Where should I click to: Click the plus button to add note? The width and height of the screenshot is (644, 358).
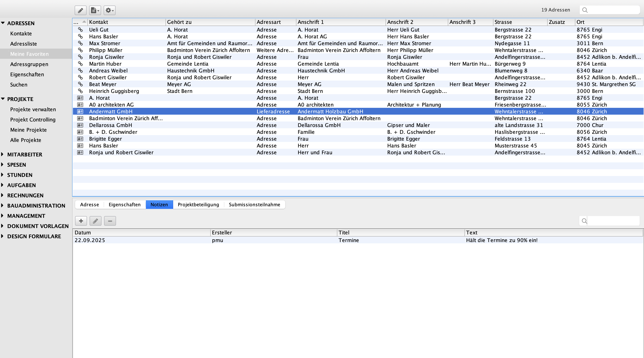click(81, 221)
